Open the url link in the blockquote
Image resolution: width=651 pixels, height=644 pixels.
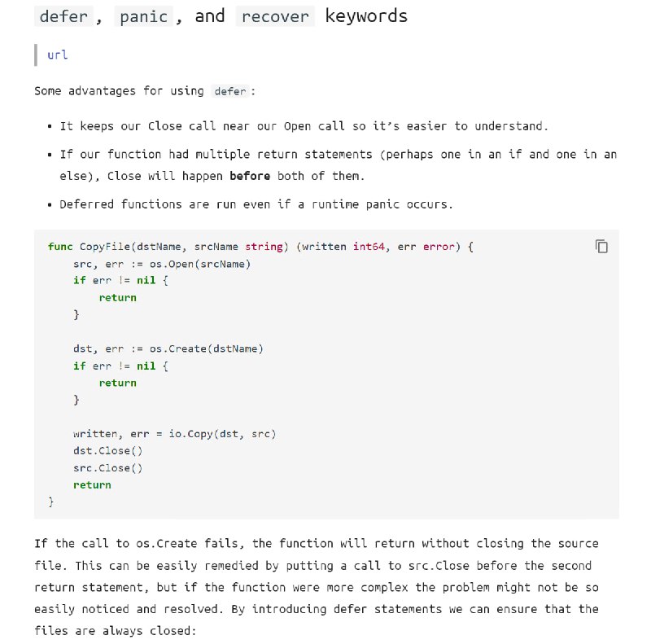[x=57, y=55]
